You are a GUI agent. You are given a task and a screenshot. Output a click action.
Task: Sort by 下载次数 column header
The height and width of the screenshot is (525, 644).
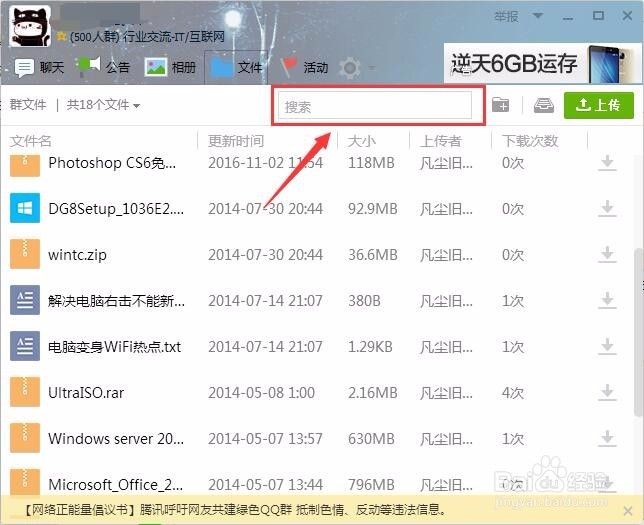pyautogui.click(x=530, y=141)
